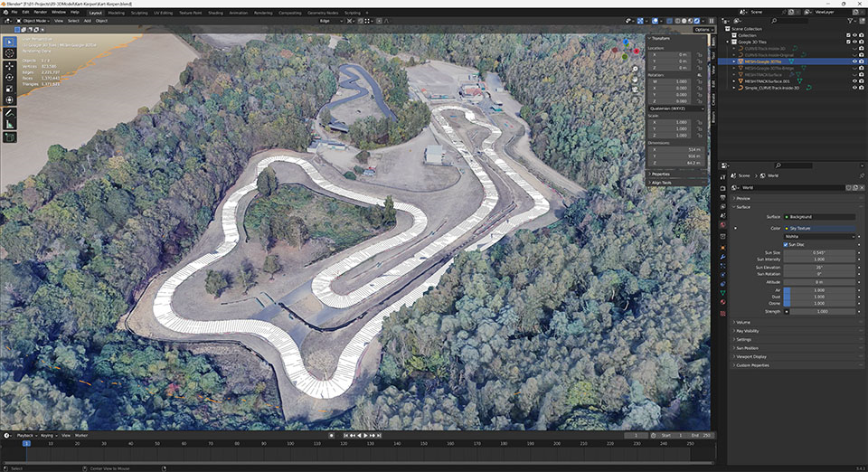Click the Air density slider
The width and height of the screenshot is (868, 472).
[x=820, y=290]
